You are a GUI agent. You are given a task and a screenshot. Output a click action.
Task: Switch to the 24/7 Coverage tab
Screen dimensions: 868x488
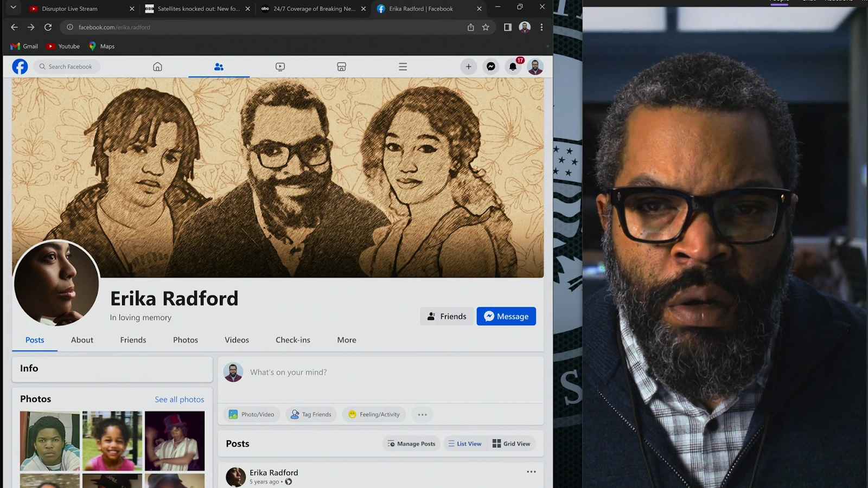click(314, 9)
